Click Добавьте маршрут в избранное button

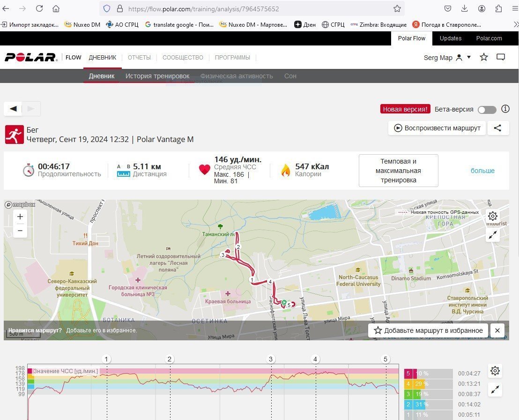click(x=428, y=330)
